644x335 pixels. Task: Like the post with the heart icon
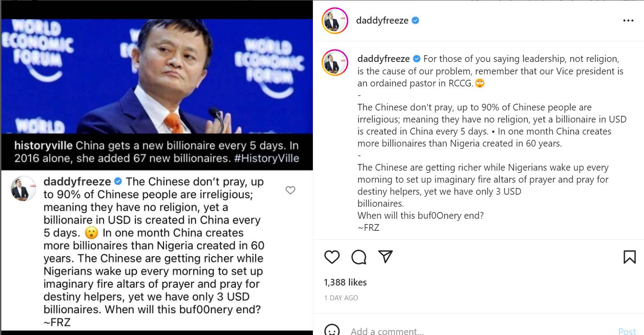pyautogui.click(x=332, y=257)
